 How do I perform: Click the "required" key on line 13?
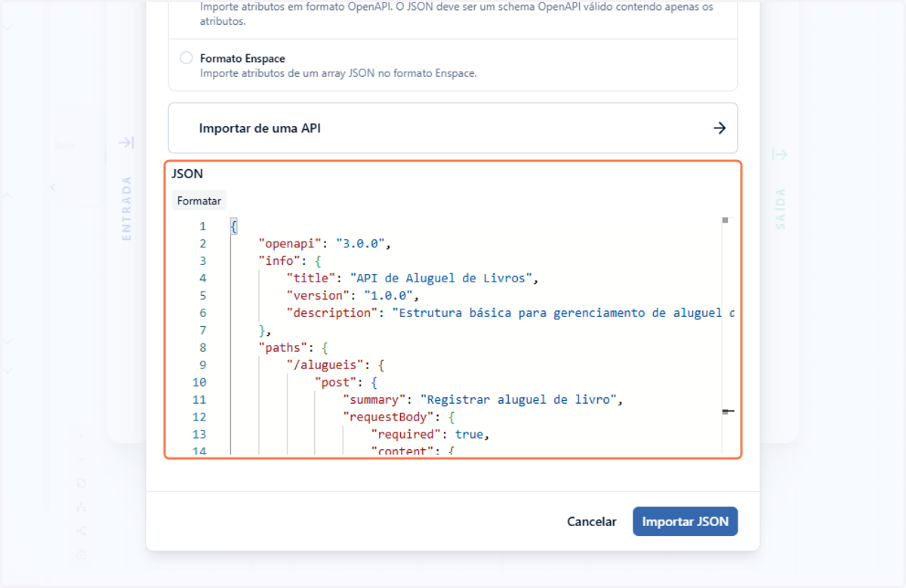point(405,435)
